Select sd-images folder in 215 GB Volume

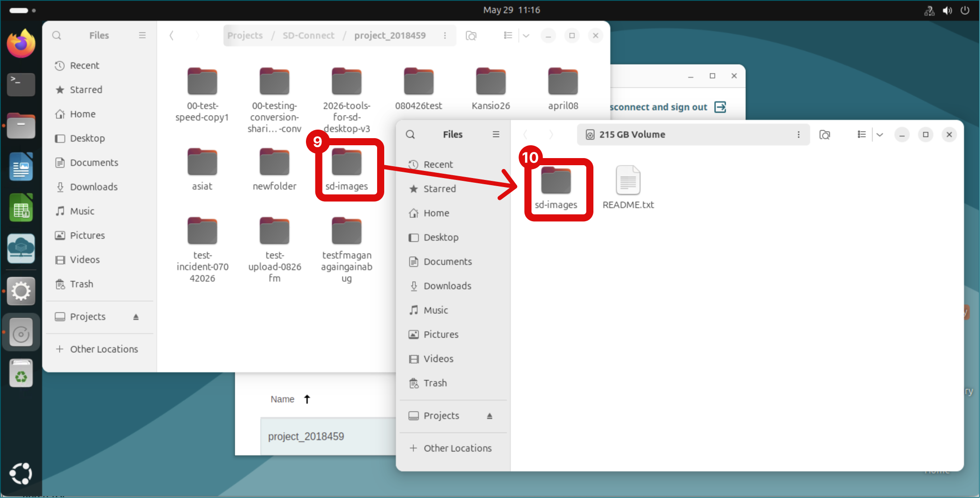556,188
